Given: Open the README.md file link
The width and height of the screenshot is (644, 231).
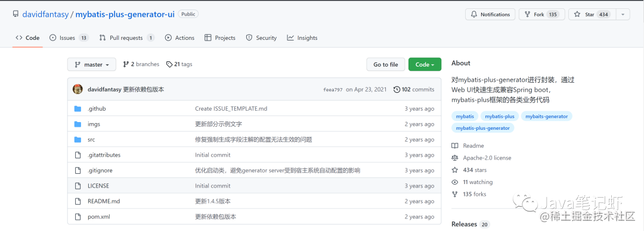Looking at the screenshot, I should click(x=104, y=201).
